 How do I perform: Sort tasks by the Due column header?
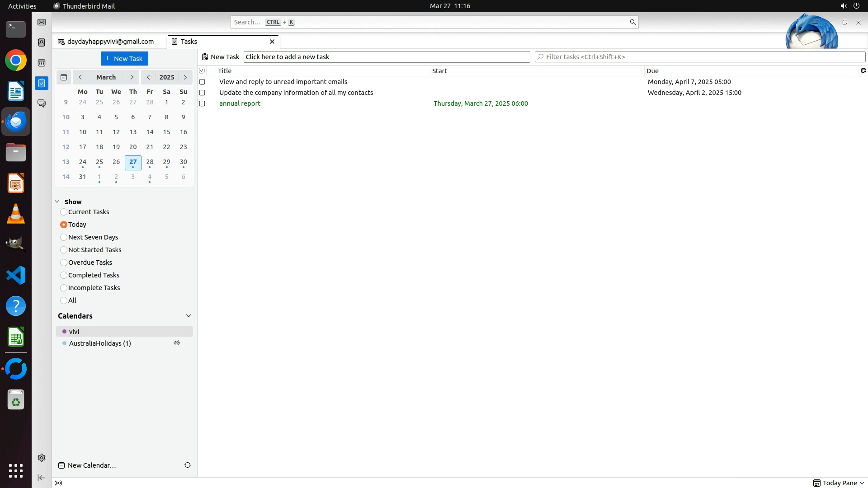[x=750, y=71]
